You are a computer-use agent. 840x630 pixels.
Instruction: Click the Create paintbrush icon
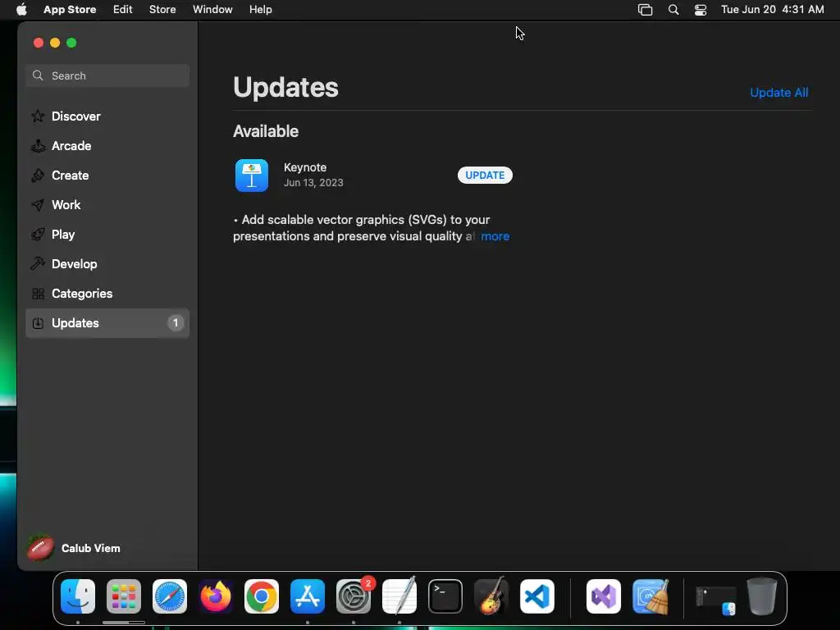coord(38,176)
